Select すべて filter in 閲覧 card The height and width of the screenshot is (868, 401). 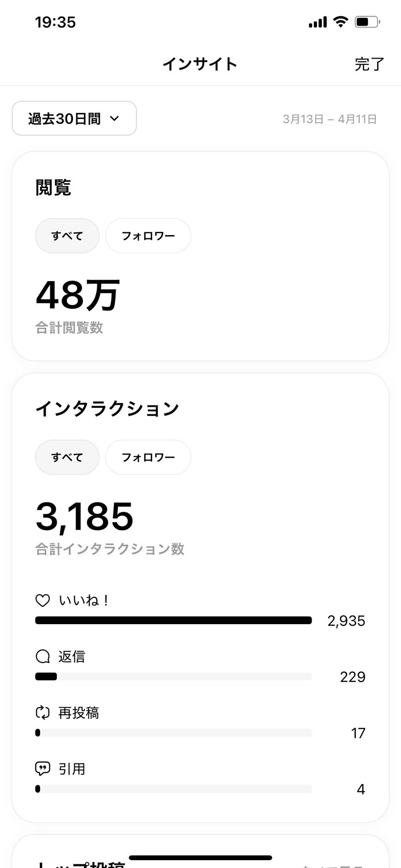pos(67,236)
